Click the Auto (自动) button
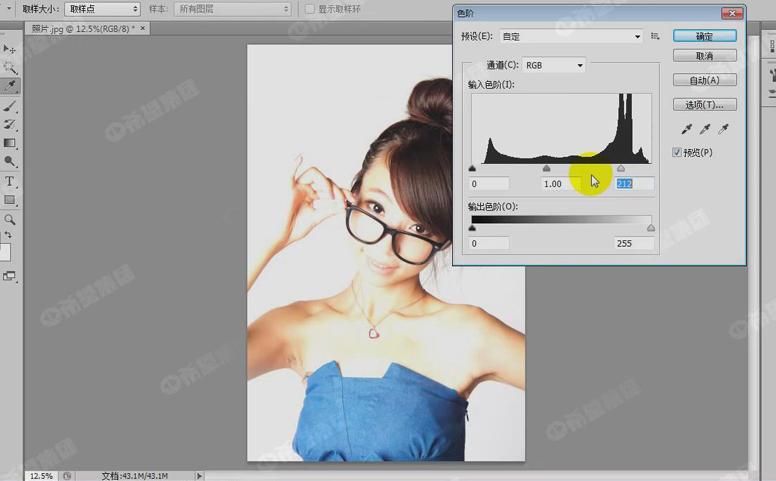The height and width of the screenshot is (481, 776). tap(704, 80)
